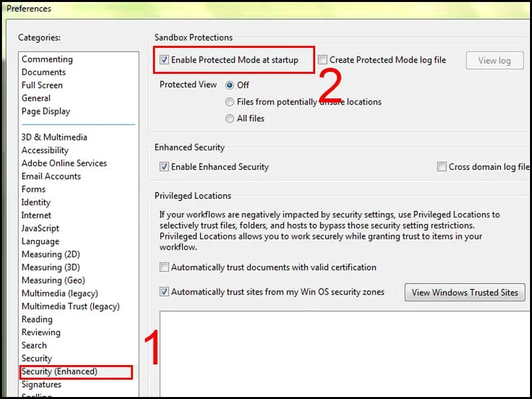Open the Measuring (3D) preferences
Viewport: 532px width, 399px height.
point(51,267)
